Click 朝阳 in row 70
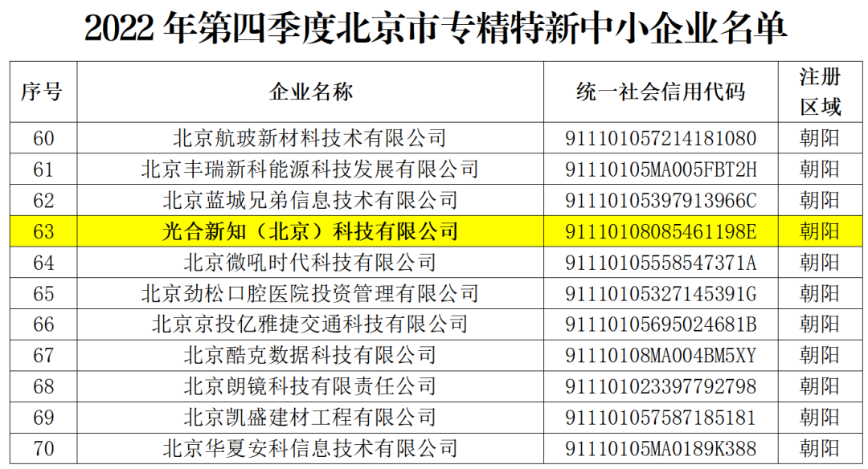 (820, 449)
